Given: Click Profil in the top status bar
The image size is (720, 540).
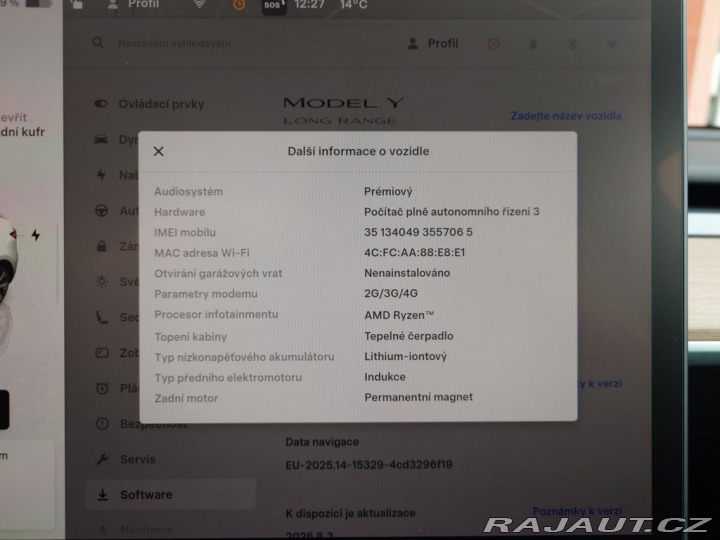Looking at the screenshot, I should 143,4.
